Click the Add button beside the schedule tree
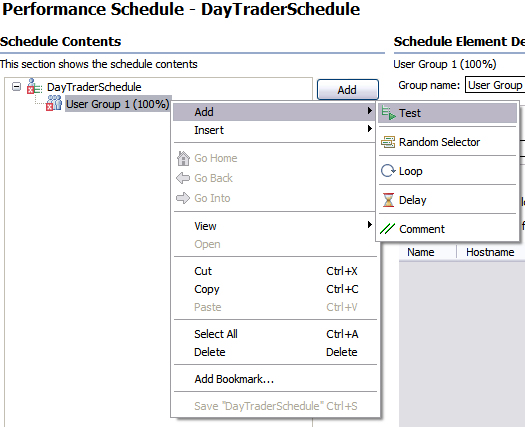This screenshot has height=427, width=525. coord(348,90)
